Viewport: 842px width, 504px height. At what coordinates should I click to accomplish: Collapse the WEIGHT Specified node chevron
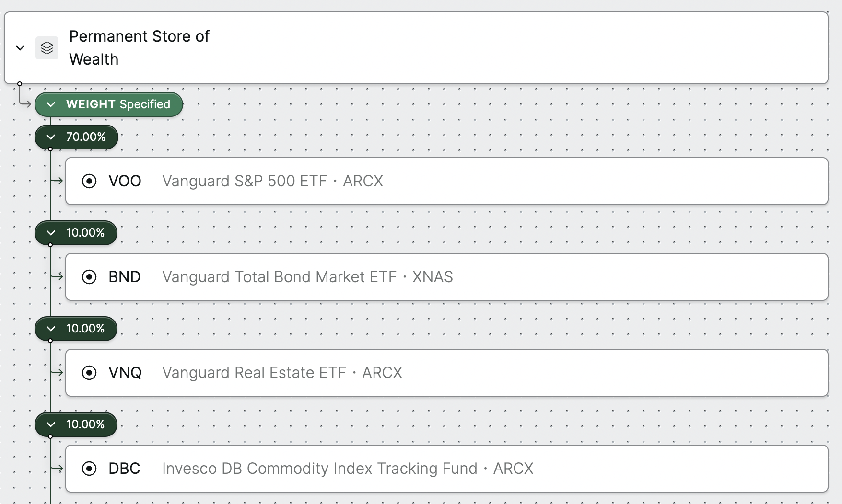coord(51,104)
